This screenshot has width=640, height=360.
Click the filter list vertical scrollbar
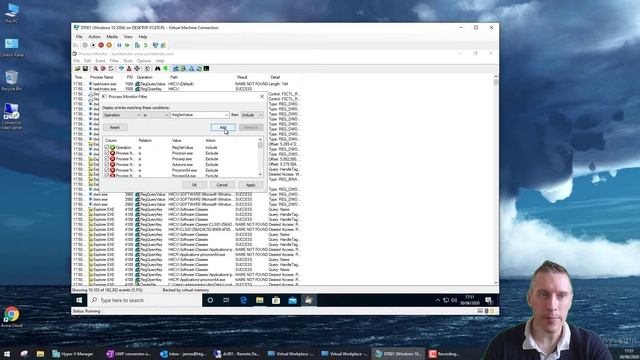[x=260, y=157]
